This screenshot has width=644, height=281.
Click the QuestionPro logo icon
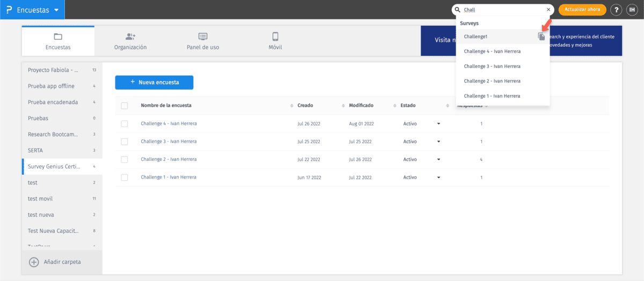pos(9,10)
